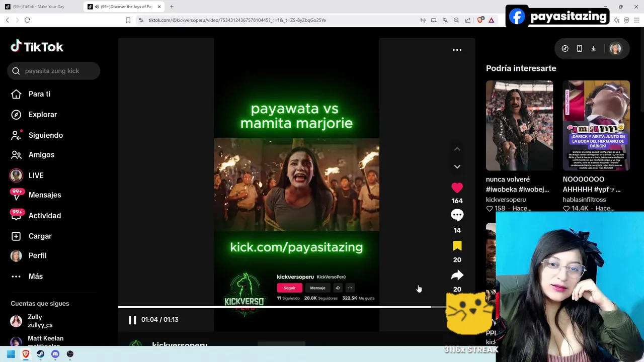Screen dimensions: 644x362
Task: Click the share page icon in address bar
Action: click(468, 20)
